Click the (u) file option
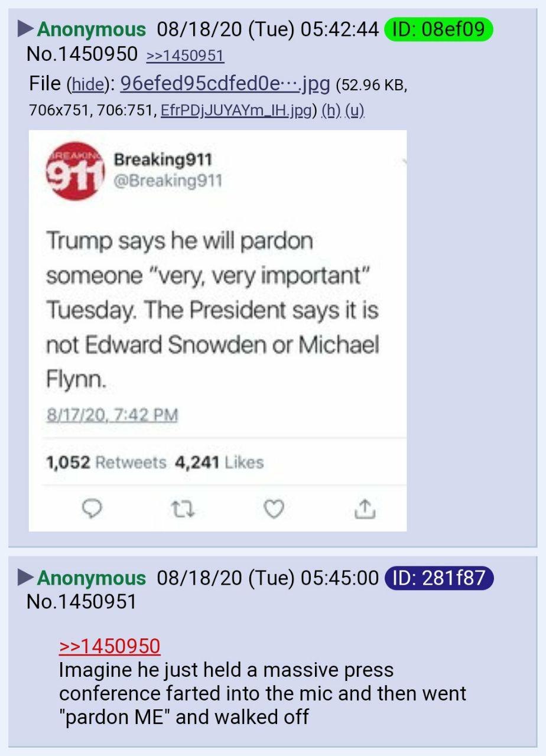The height and width of the screenshot is (756, 546). 355,110
